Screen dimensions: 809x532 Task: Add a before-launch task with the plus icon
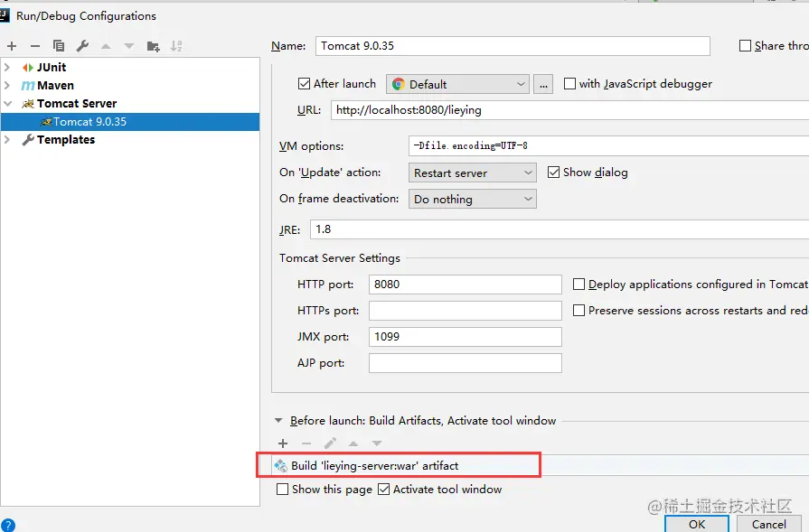[x=283, y=443]
